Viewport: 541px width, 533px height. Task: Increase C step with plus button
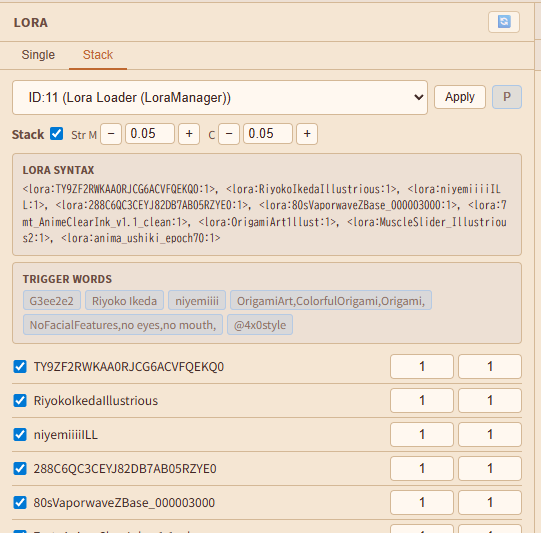pyautogui.click(x=307, y=134)
